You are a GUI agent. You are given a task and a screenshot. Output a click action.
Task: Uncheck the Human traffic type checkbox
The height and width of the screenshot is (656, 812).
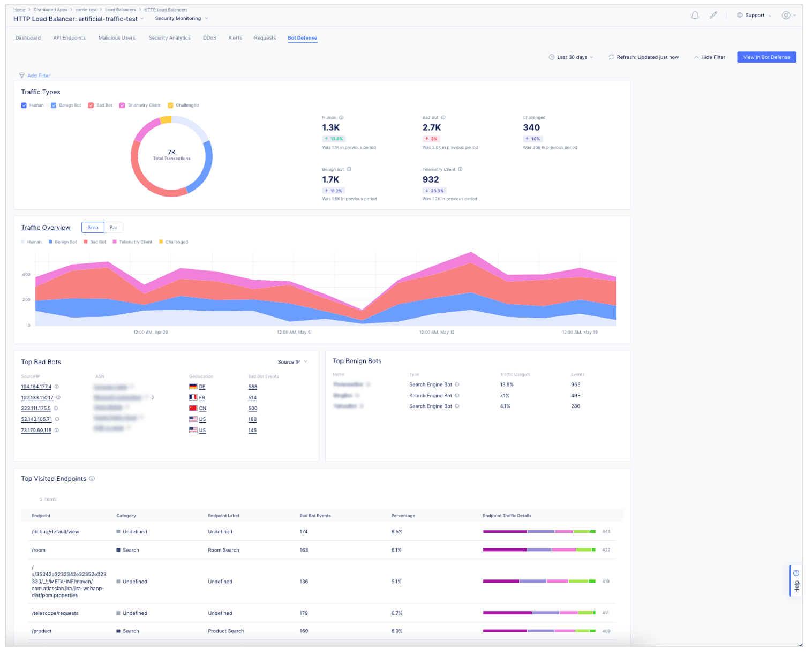click(x=24, y=105)
